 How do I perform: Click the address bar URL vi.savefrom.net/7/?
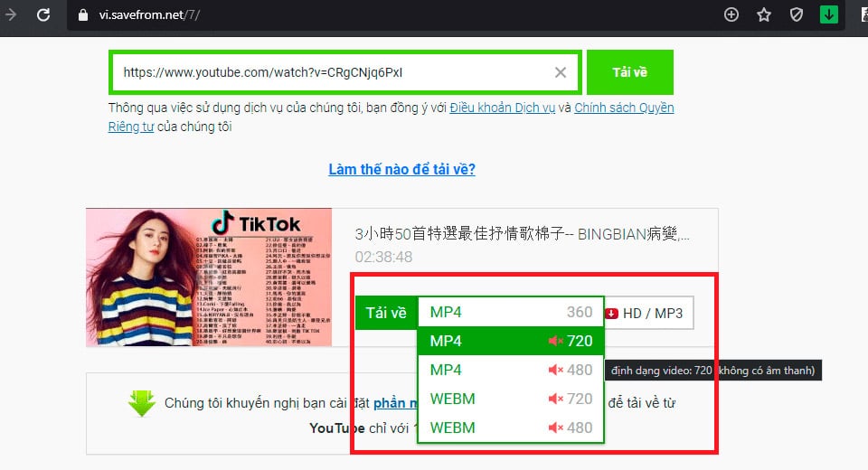tap(149, 15)
